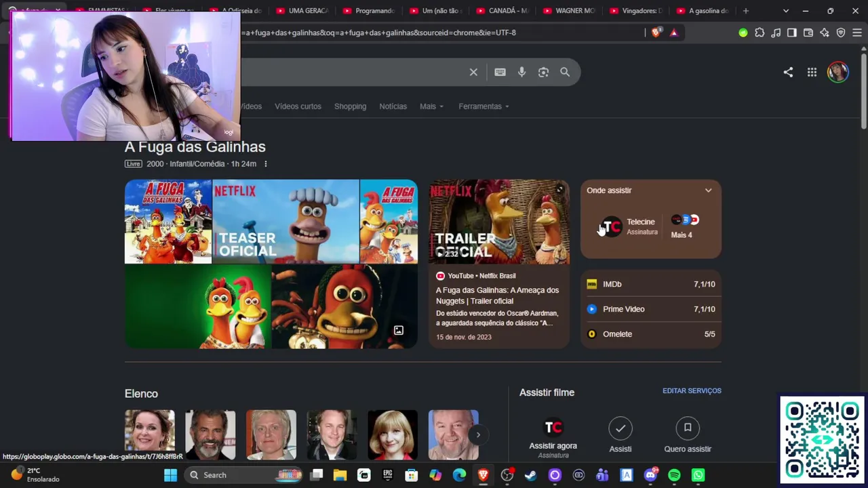Expand the Ferramentas tools dropdown

[484, 106]
